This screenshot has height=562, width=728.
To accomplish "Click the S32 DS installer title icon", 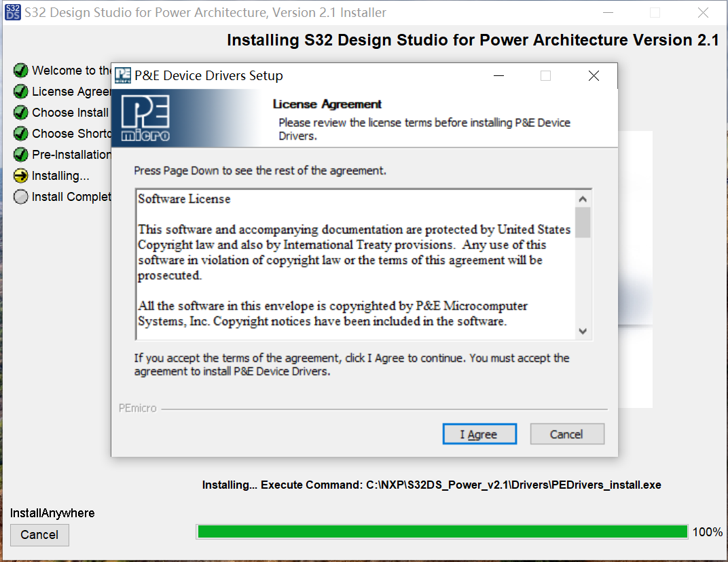I will pos(12,12).
